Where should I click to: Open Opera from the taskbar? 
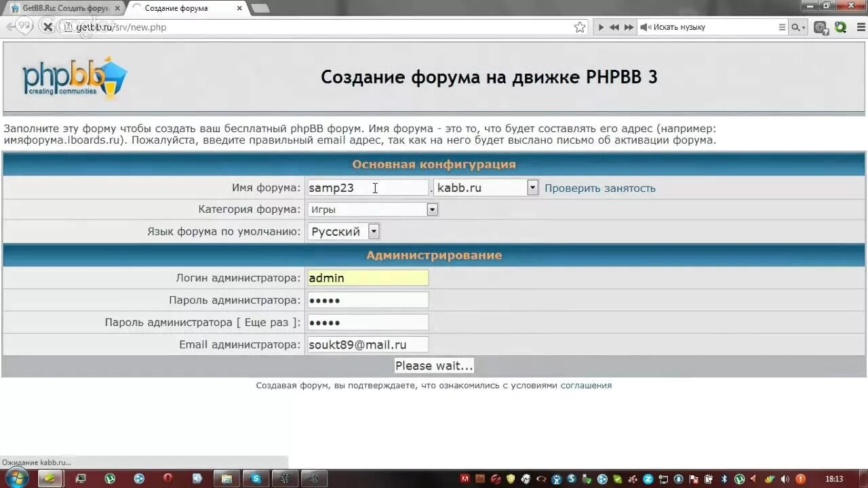coord(167,478)
